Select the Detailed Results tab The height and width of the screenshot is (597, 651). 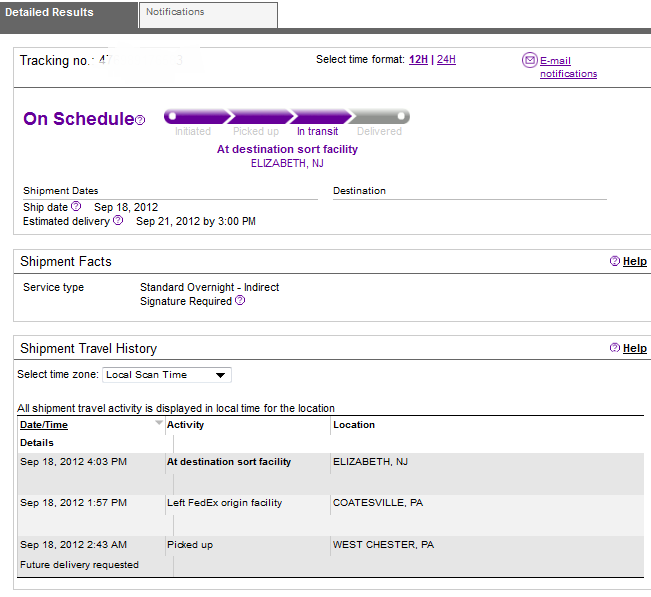[x=69, y=15]
